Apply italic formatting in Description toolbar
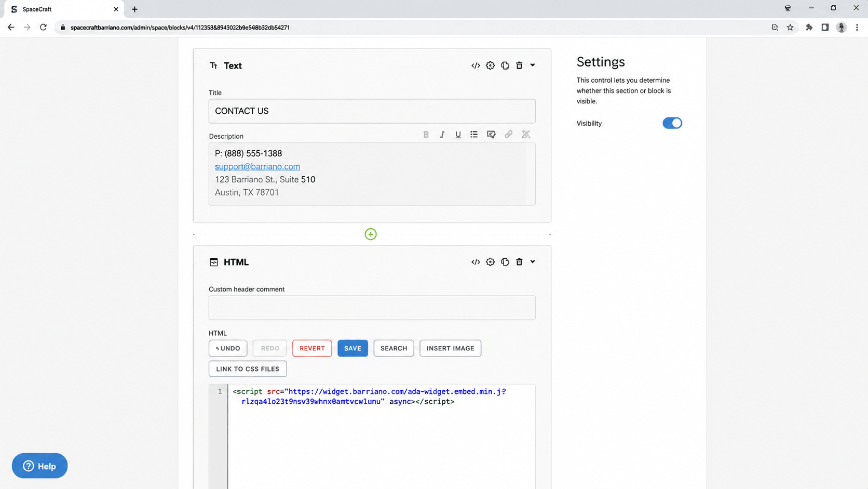Image resolution: width=868 pixels, height=489 pixels. click(x=442, y=135)
